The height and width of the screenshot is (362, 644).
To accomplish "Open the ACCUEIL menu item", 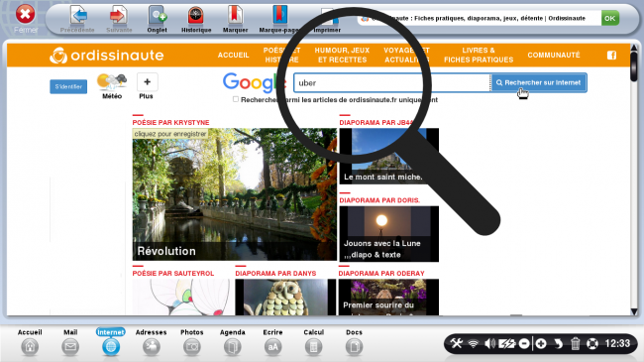I will click(x=233, y=56).
